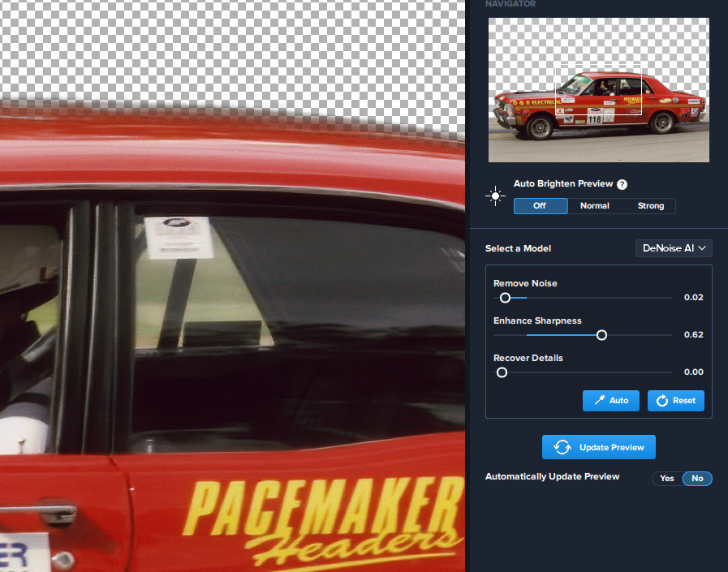This screenshot has height=572, width=728.
Task: Click the Enhance Sharpness slider handle
Action: pos(601,335)
